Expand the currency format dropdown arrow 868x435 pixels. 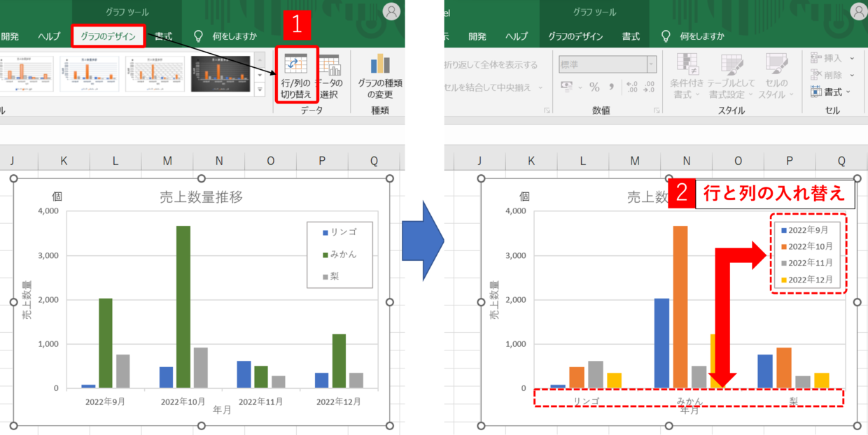tap(580, 87)
